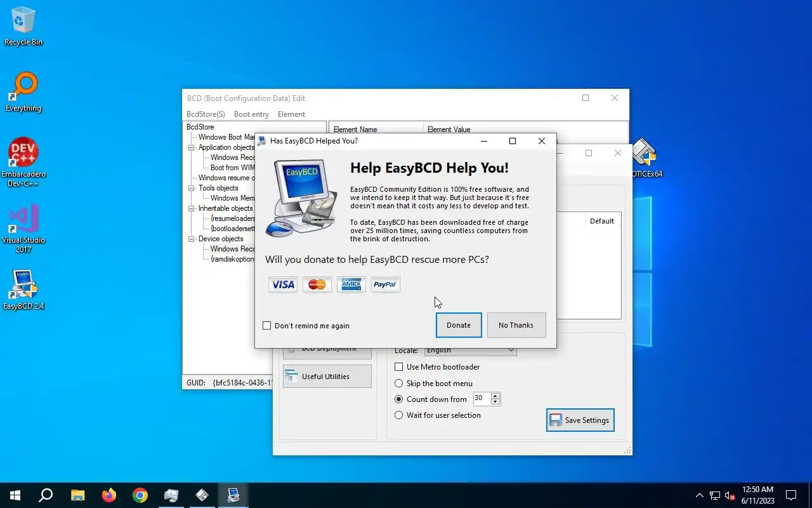Click the Donate button
The width and height of the screenshot is (812, 508).
click(459, 325)
